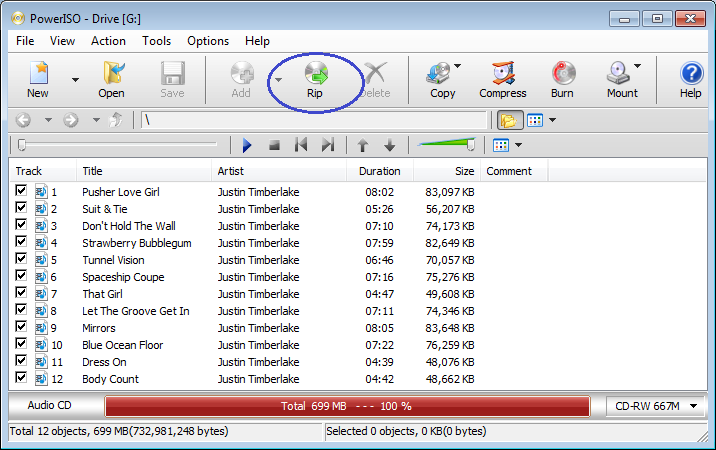Click the Burn disc icon
The image size is (716, 450).
(x=563, y=80)
